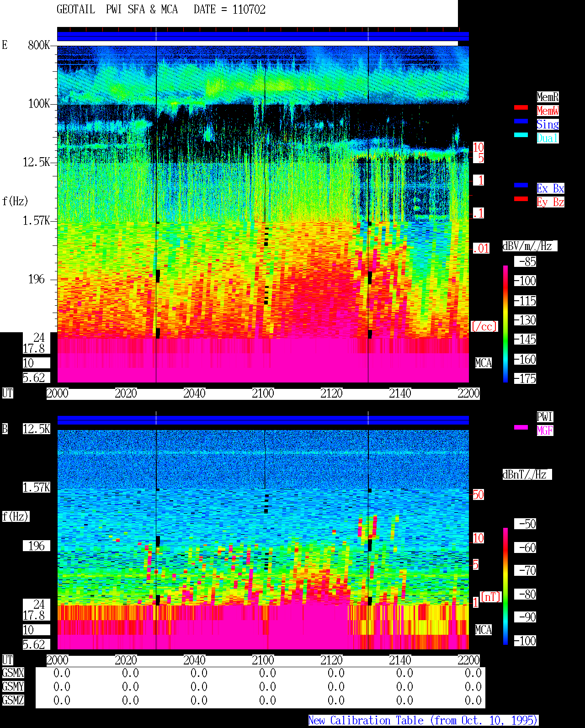The height and width of the screenshot is (728, 585).
Task: Click the New Calibration Table link
Action: pos(423,720)
